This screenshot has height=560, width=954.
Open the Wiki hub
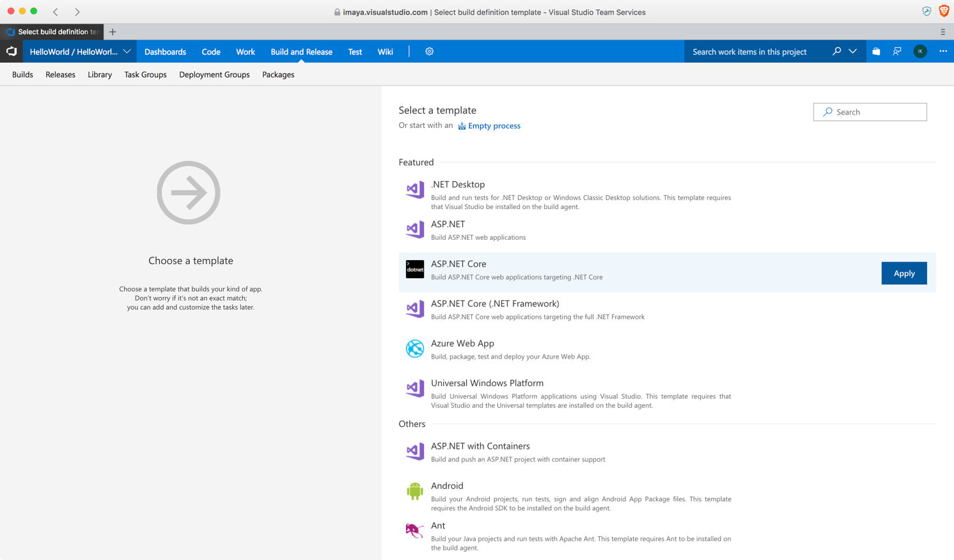385,52
